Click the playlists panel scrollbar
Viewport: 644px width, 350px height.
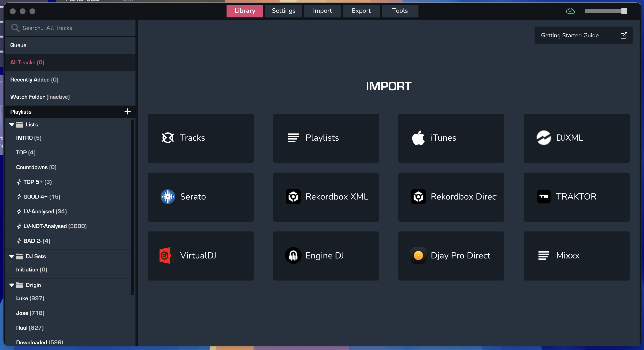[133, 207]
